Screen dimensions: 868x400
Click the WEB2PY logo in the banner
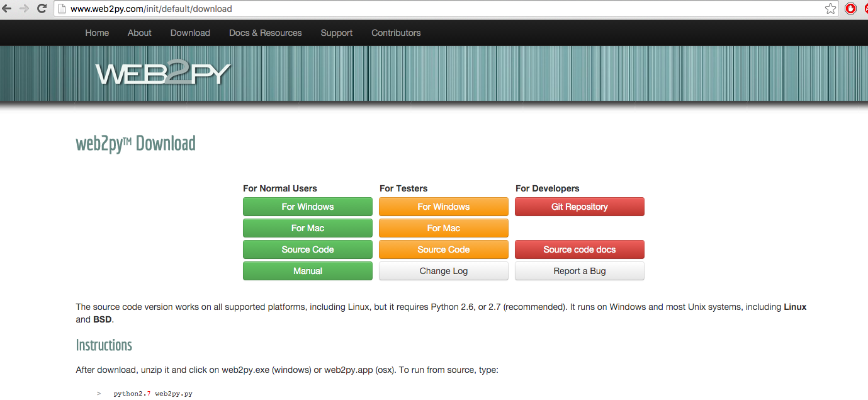163,74
